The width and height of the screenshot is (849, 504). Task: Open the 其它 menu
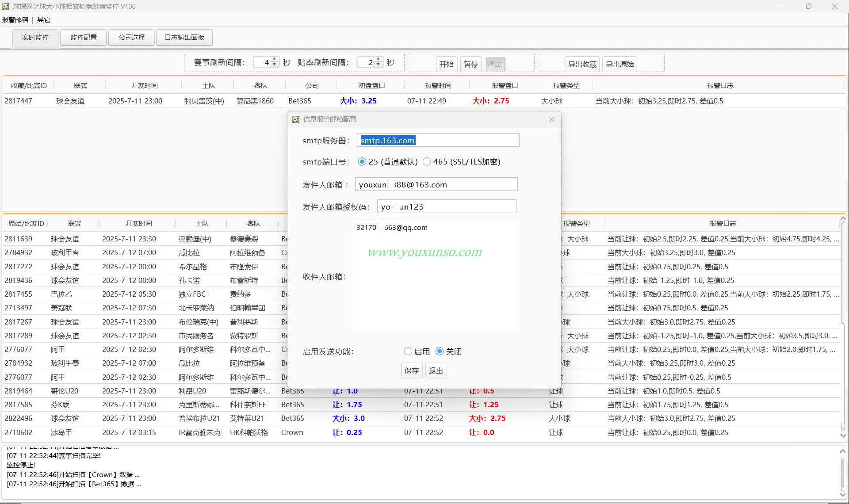pos(44,20)
